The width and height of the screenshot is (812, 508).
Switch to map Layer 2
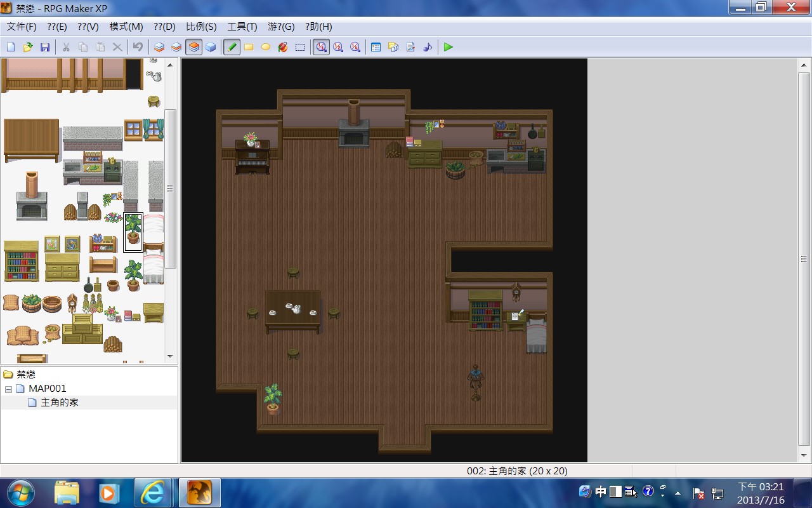tap(176, 47)
